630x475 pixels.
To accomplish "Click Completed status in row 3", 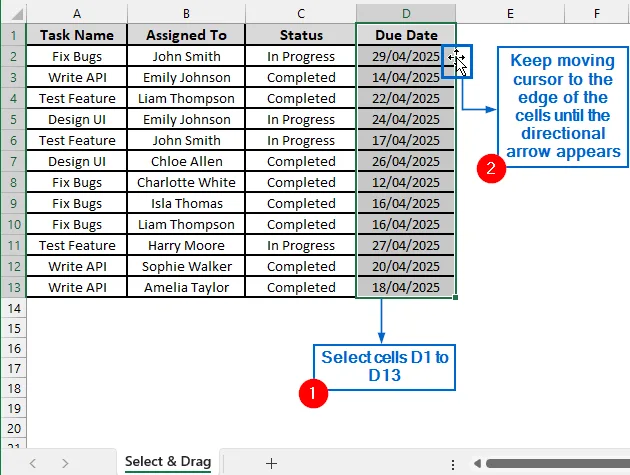I will 301,77.
